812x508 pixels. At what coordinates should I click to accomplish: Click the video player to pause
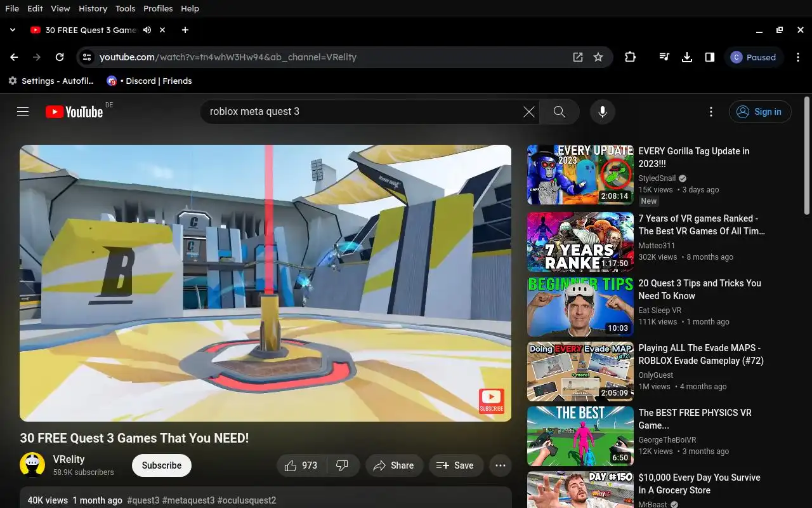point(265,283)
